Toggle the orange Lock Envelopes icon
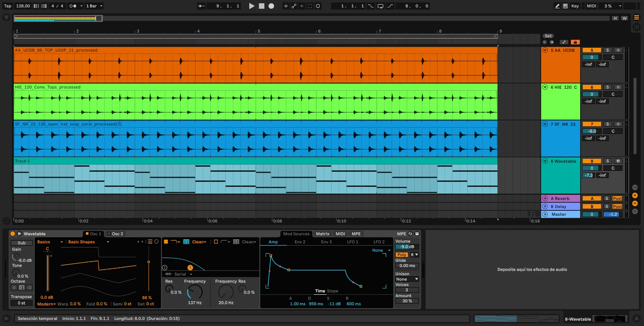644x326 pixels. [x=575, y=42]
